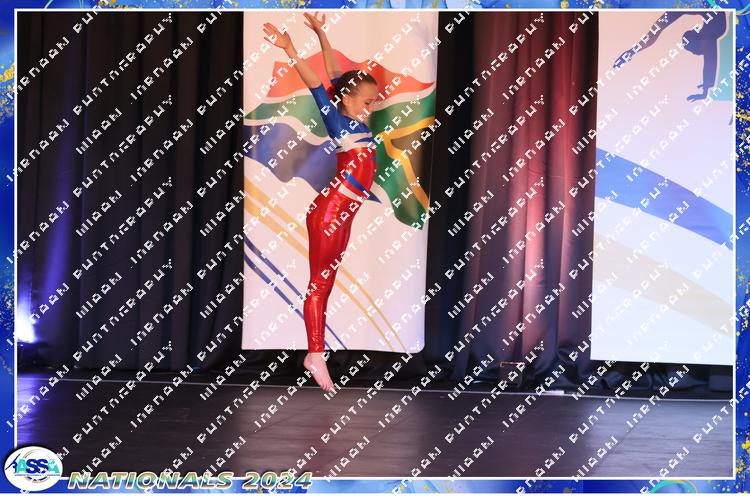Viewport: 750px width, 500px height.
Task: Click the South African flag banner
Action: (340, 182)
